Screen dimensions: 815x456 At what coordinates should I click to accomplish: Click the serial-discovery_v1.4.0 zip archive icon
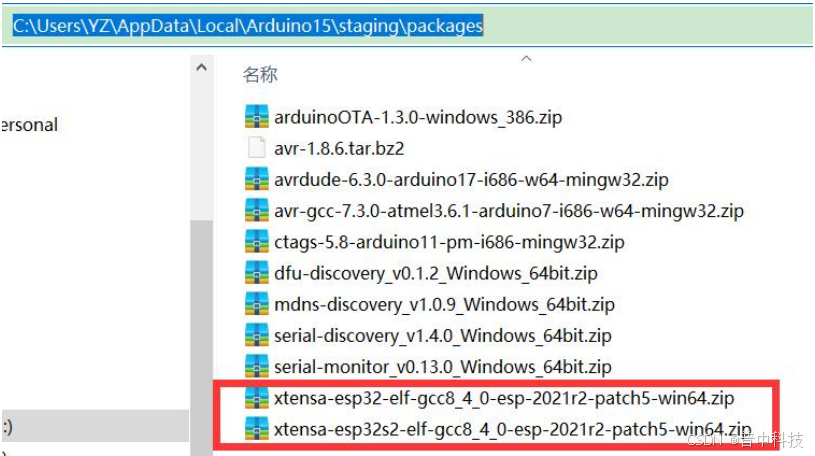pos(256,335)
